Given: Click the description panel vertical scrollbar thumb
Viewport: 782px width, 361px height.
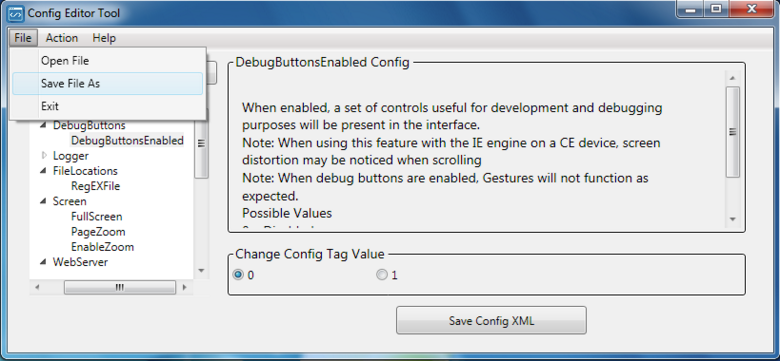Looking at the screenshot, I should tap(732, 132).
